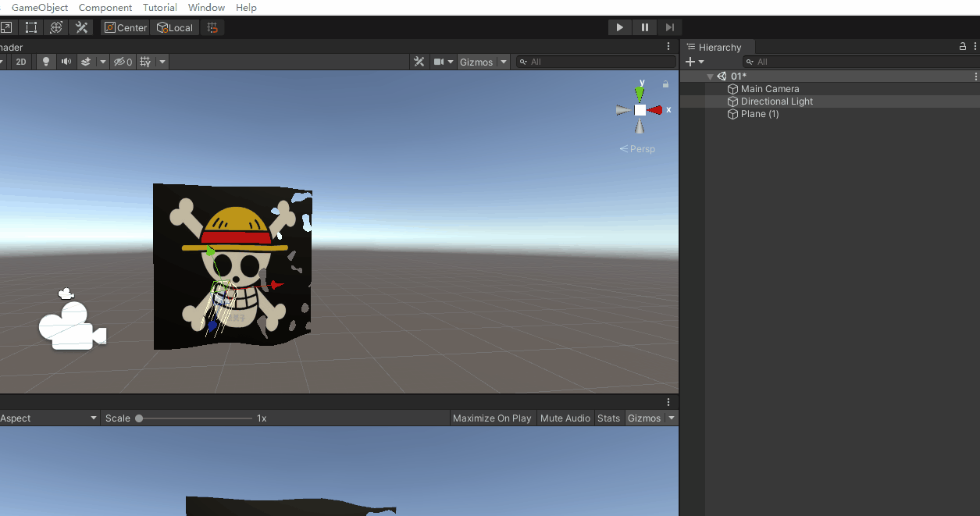This screenshot has height=516, width=980.
Task: Open the Scene view tools wrench icon
Action: click(419, 62)
